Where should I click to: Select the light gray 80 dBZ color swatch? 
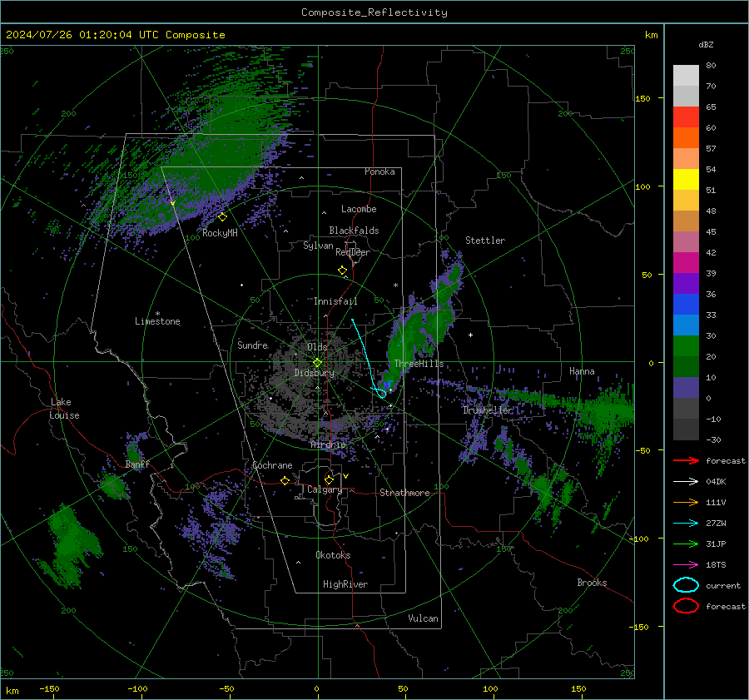[x=686, y=75]
